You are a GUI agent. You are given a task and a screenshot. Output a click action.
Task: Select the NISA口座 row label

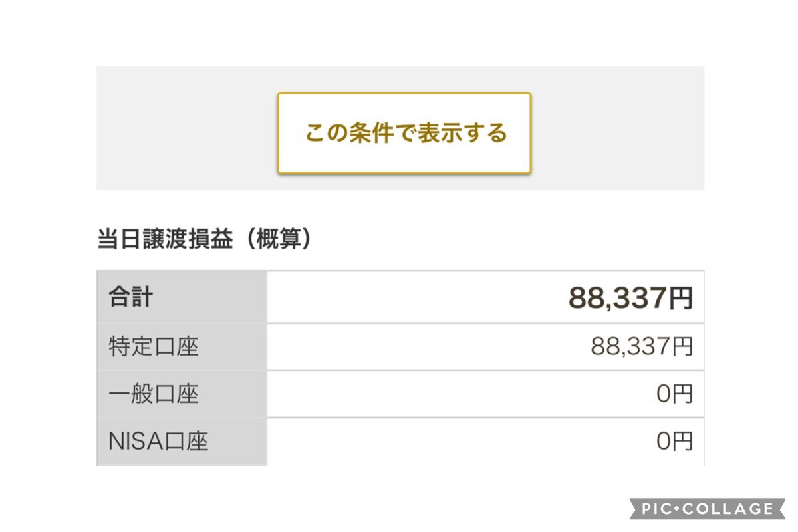coord(158,442)
